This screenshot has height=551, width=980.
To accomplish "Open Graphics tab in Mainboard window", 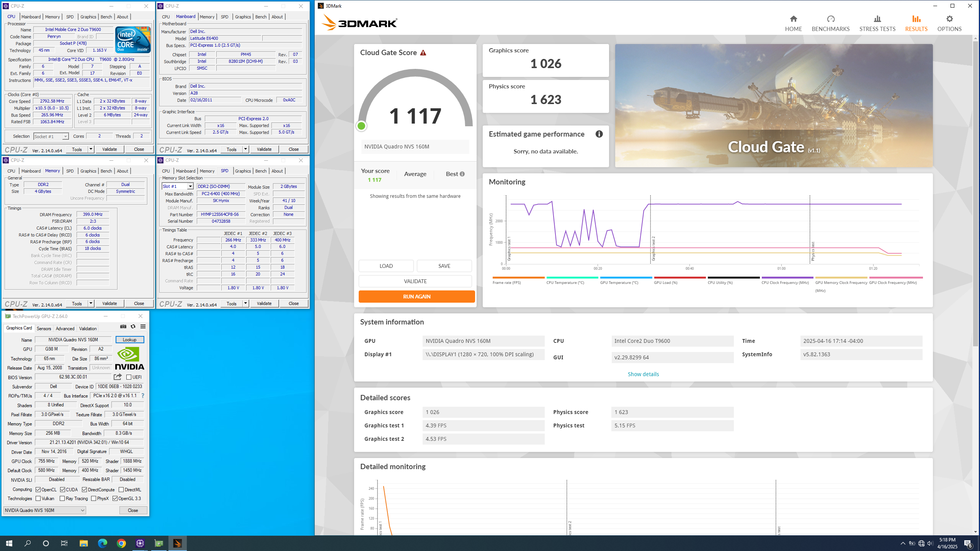I will click(243, 17).
